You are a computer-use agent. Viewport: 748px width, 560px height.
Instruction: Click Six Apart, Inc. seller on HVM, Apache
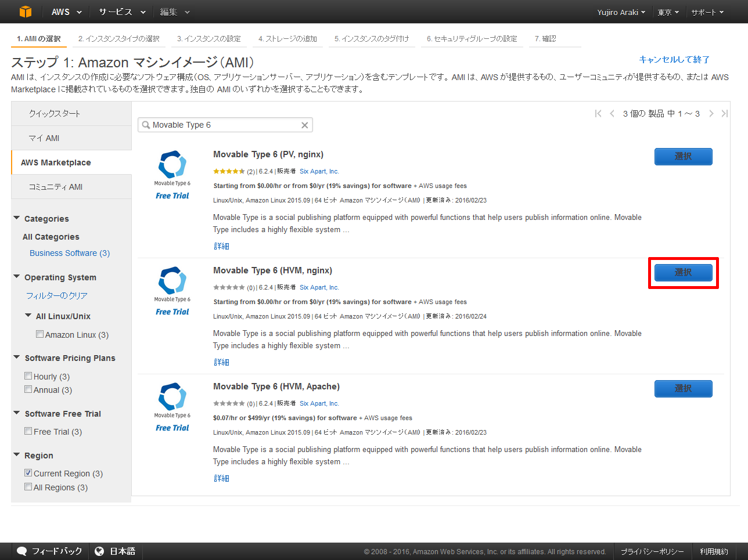[x=319, y=404]
